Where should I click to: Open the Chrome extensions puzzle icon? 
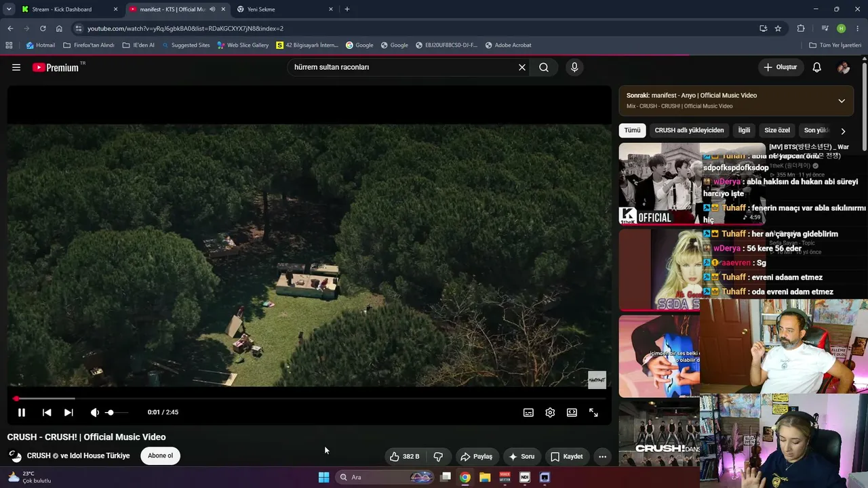pos(801,28)
